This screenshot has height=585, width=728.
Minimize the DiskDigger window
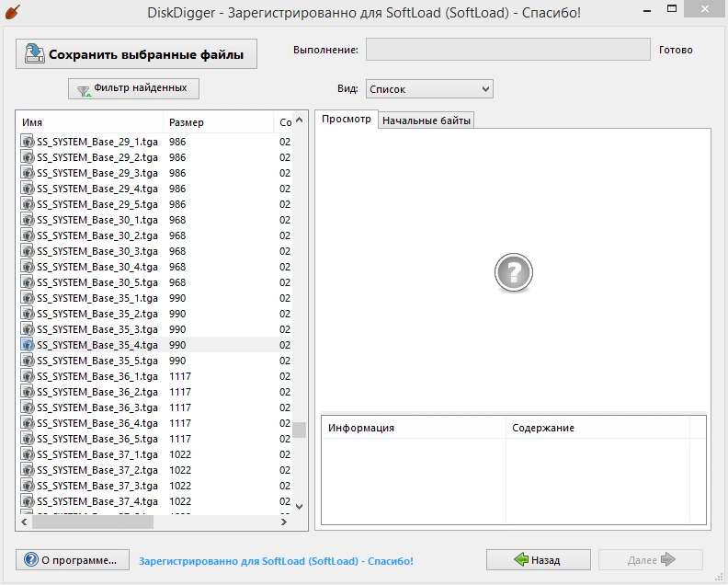pos(647,9)
